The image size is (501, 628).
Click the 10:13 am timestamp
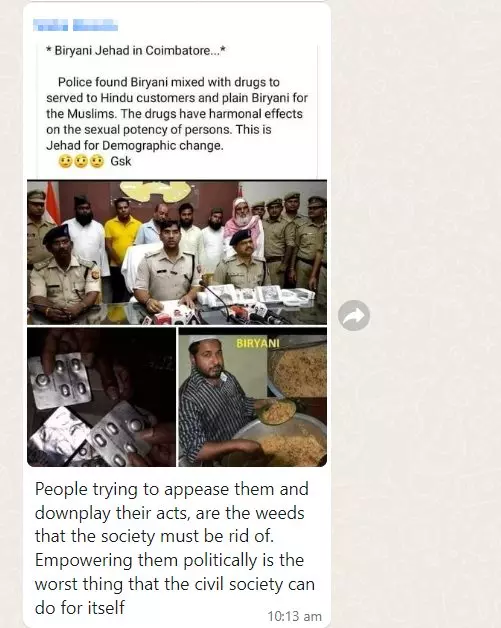click(294, 616)
